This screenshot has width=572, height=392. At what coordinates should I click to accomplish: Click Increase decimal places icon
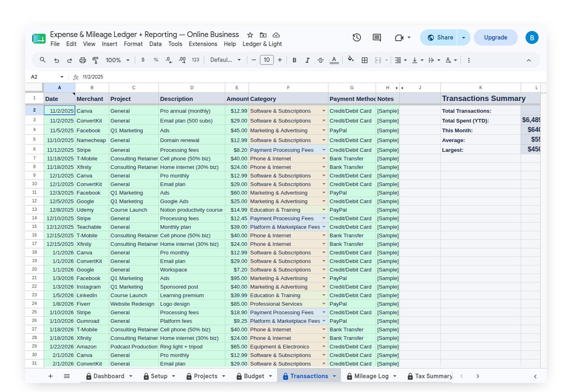pos(182,60)
